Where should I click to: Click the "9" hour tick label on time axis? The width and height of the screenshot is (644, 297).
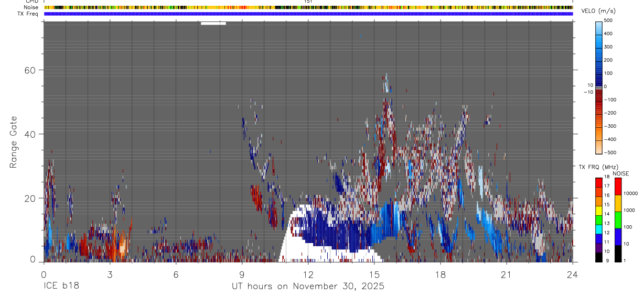(x=242, y=274)
